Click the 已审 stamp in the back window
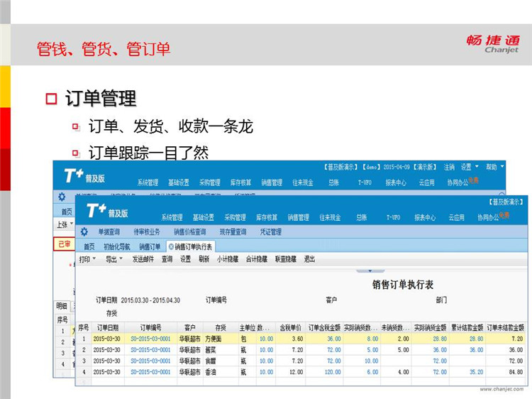Viewport: 532px width, 399px height. pos(64,244)
